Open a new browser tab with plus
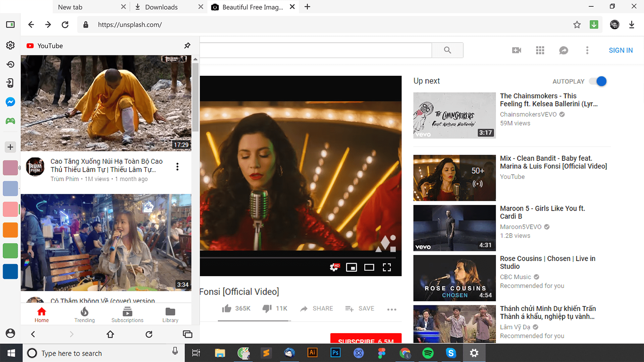Screen dimensions: 644x362 pyautogui.click(x=307, y=7)
